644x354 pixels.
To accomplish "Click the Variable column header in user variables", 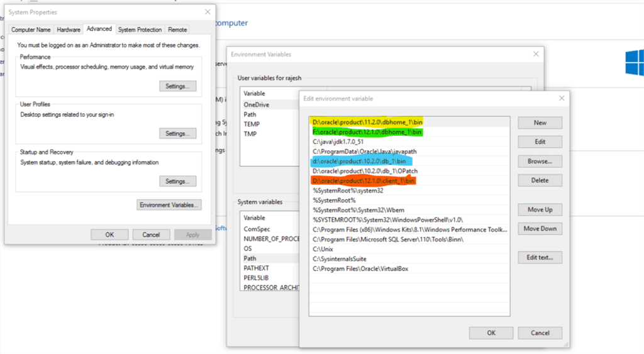I will pyautogui.click(x=270, y=94).
